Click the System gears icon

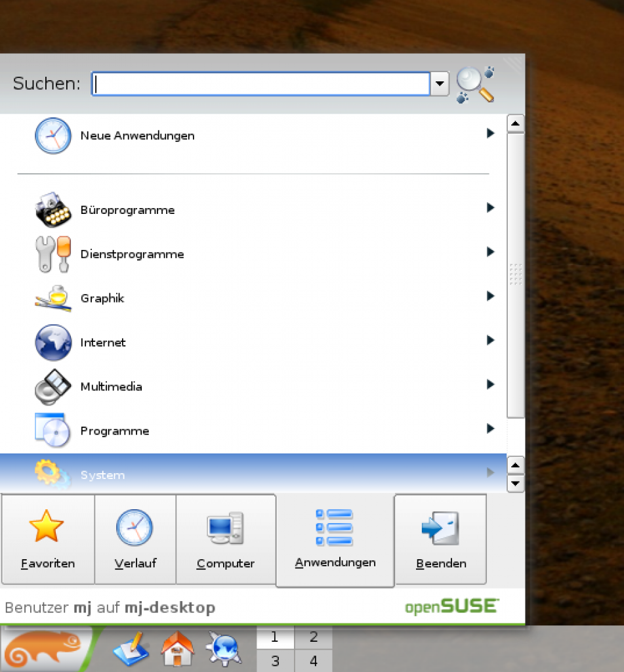click(x=52, y=474)
